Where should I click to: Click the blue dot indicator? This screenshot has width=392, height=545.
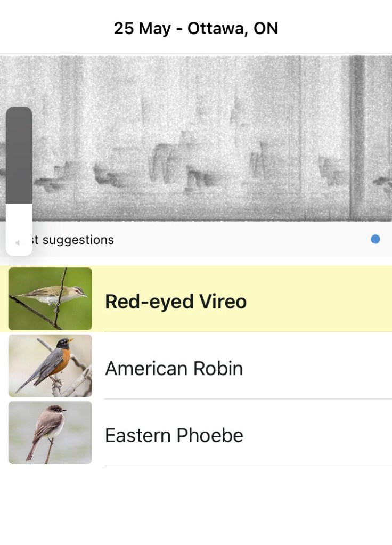pos(375,239)
